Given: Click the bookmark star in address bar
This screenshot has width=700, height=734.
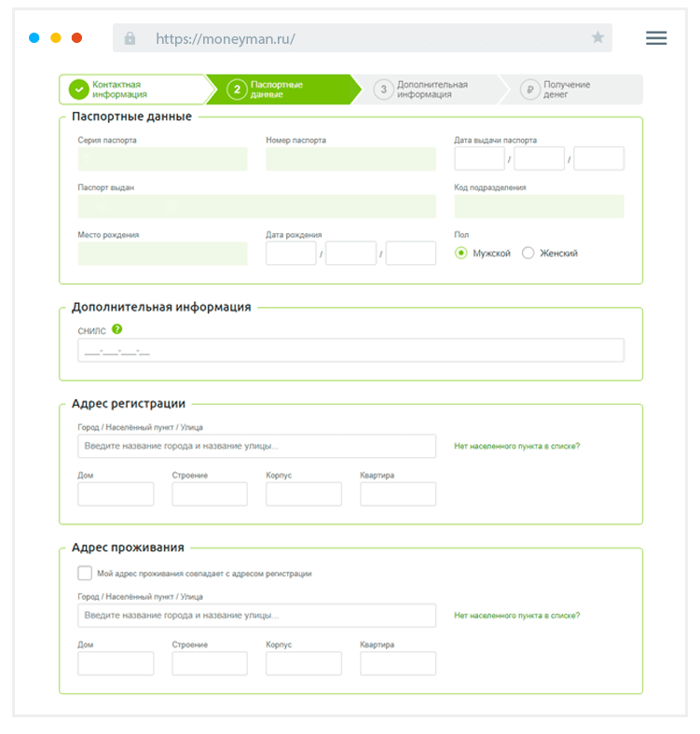Looking at the screenshot, I should coord(597,38).
